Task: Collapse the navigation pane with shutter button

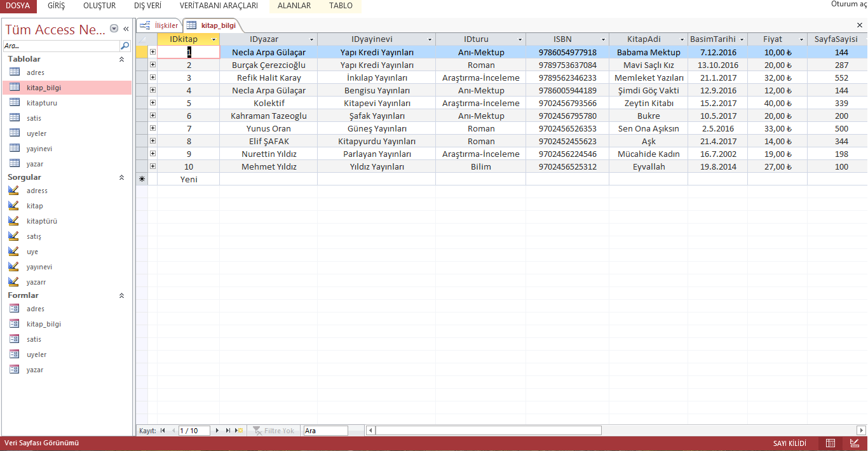Action: pyautogui.click(x=126, y=29)
